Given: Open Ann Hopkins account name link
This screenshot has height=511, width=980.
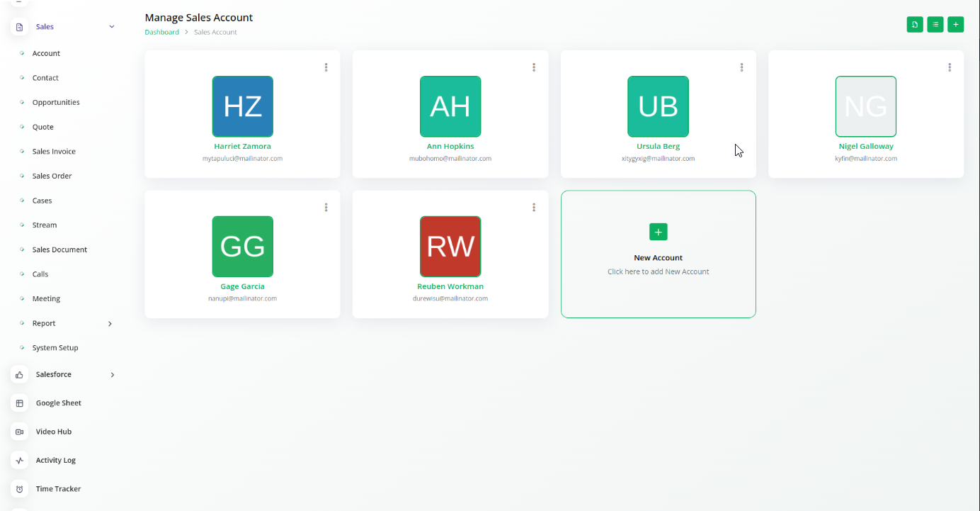Looking at the screenshot, I should (450, 146).
